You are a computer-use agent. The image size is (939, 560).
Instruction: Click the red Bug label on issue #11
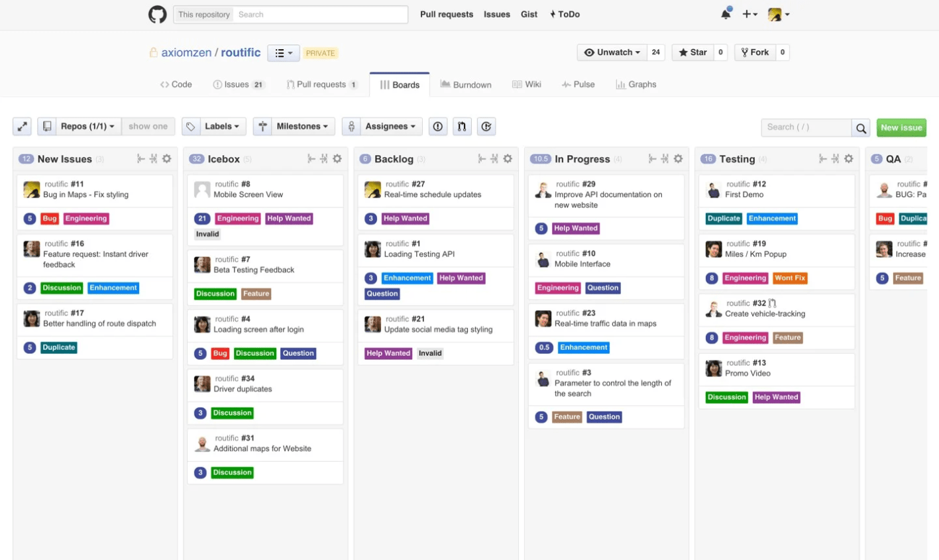50,219
